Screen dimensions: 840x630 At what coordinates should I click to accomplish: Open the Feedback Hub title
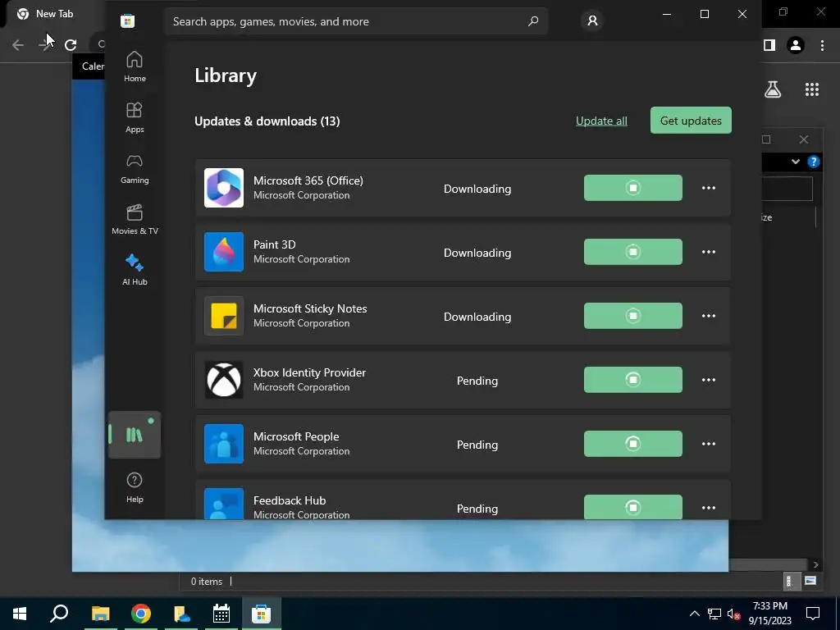pos(290,500)
